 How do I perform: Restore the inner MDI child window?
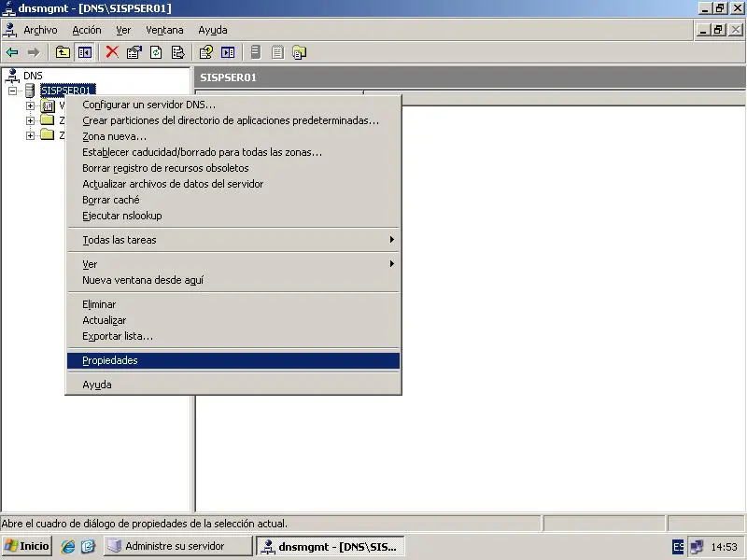718,30
